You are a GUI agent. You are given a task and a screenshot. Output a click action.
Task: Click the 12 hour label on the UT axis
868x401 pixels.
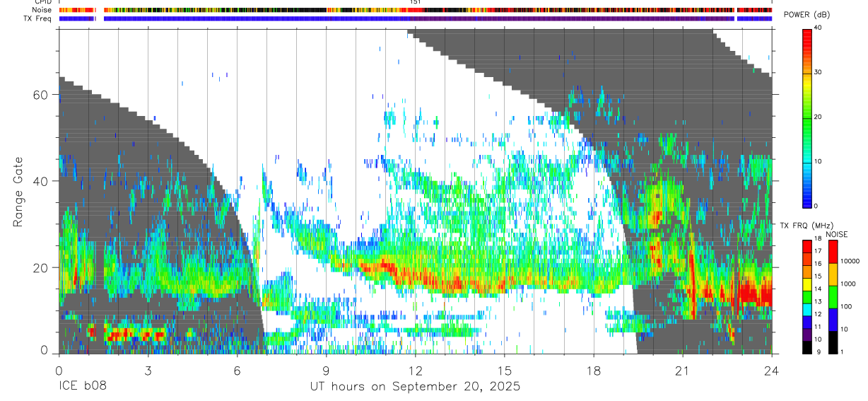[x=416, y=369]
